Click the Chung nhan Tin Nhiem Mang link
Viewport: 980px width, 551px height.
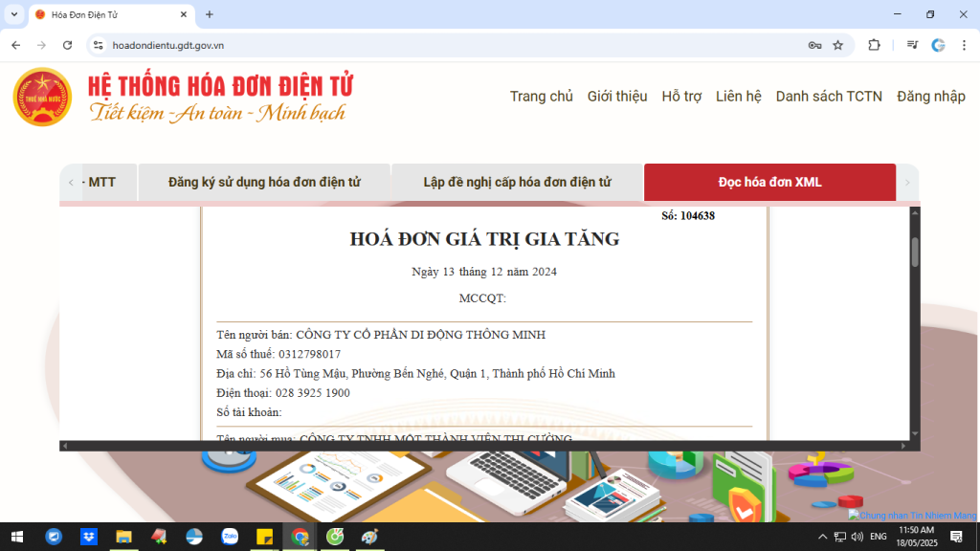click(x=912, y=516)
